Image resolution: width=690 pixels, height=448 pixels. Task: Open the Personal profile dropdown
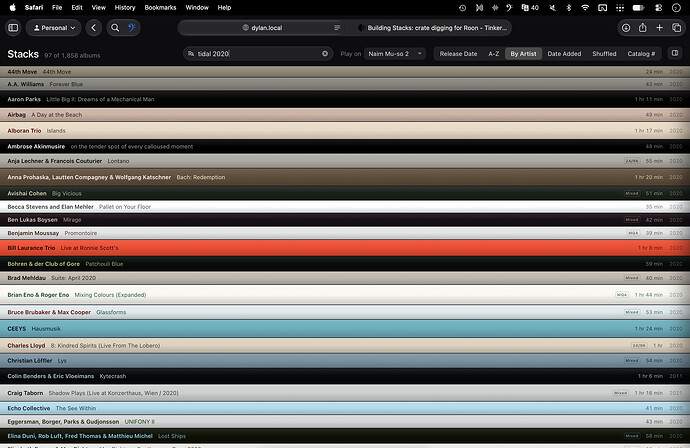point(54,28)
